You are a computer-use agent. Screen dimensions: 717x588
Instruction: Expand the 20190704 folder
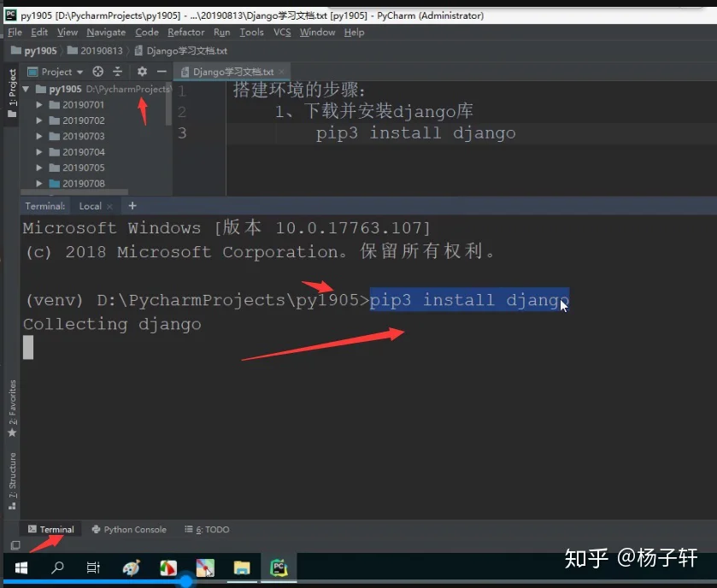click(39, 152)
